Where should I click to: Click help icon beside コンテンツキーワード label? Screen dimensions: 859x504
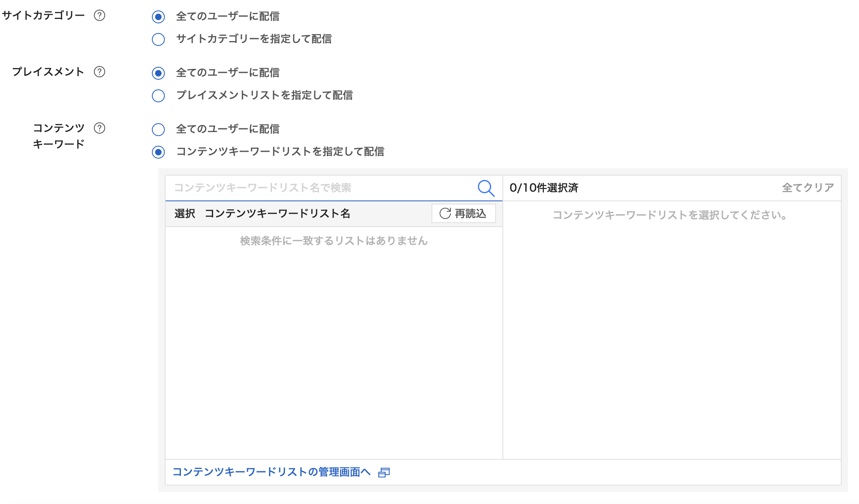[x=100, y=128]
